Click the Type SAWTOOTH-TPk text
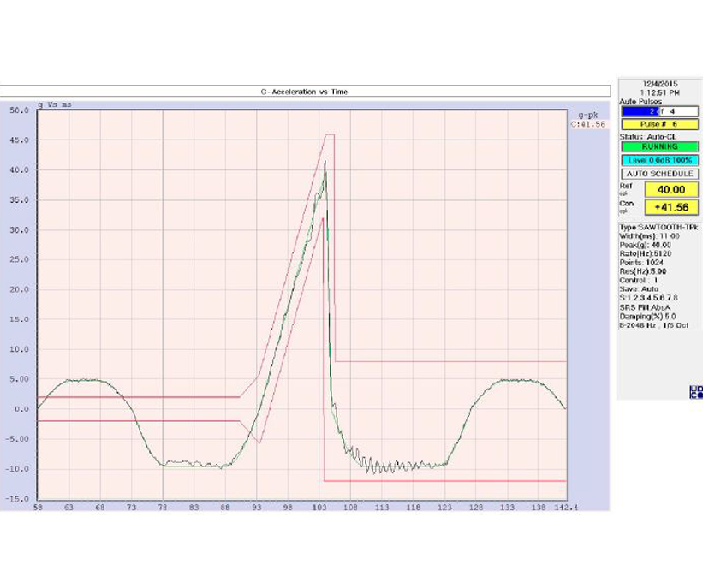This screenshot has height=588, width=703. pyautogui.click(x=658, y=227)
